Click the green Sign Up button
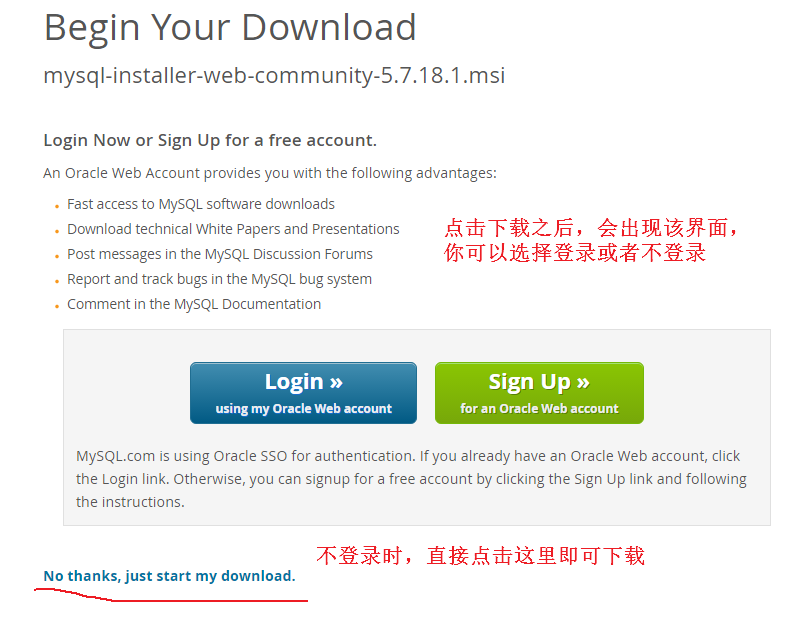This screenshot has height=619, width=786. coord(539,393)
